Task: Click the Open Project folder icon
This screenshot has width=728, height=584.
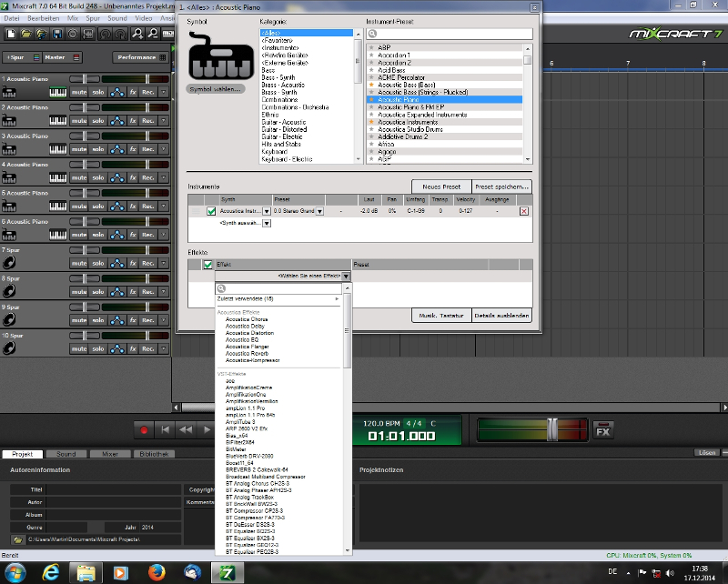Action: (x=26, y=34)
